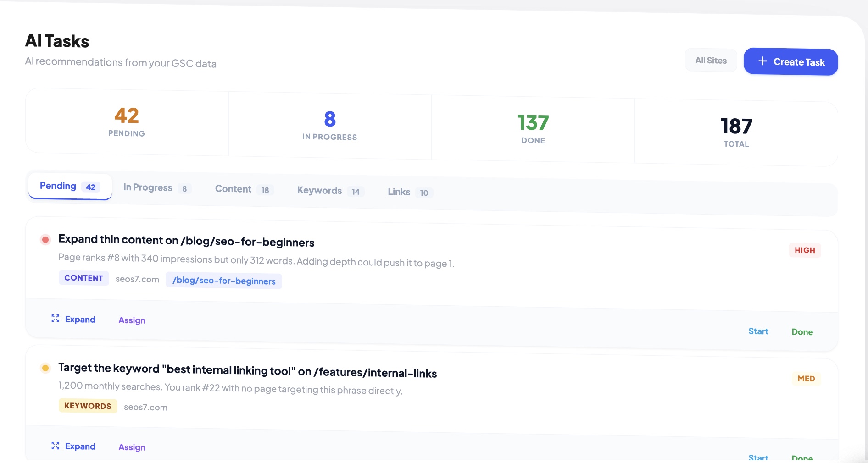Click the Create Task button
The height and width of the screenshot is (463, 868).
pyautogui.click(x=790, y=62)
